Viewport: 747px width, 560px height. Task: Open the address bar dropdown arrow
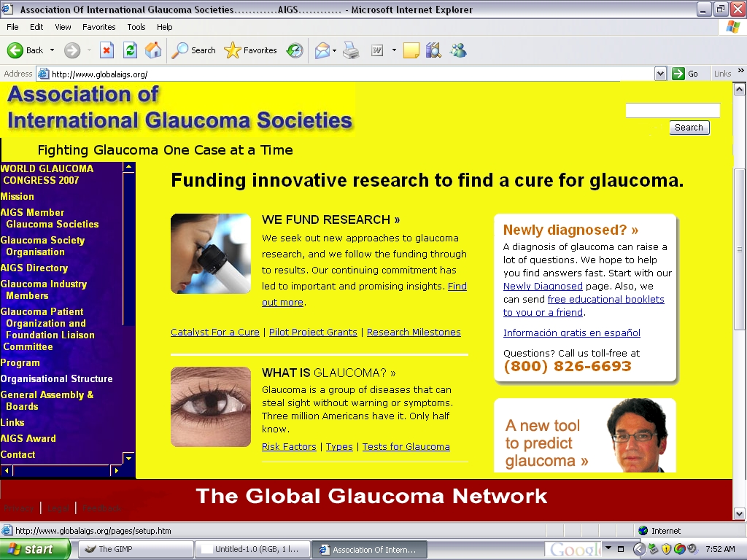coord(660,74)
